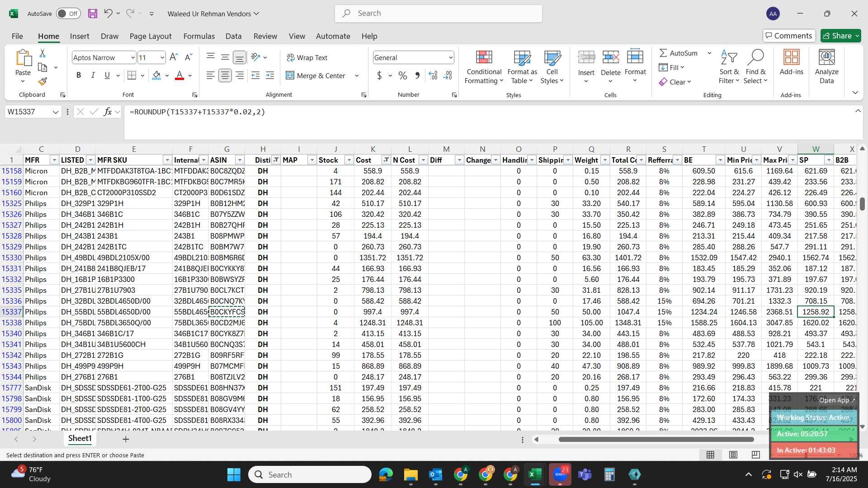The image size is (868, 488).
Task: Toggle Bold formatting
Action: pyautogui.click(x=79, y=75)
